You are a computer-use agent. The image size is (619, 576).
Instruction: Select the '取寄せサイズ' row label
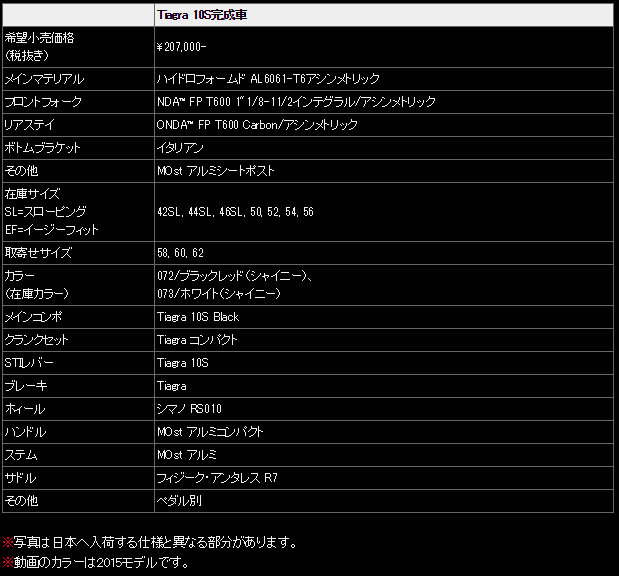[x=38, y=253]
